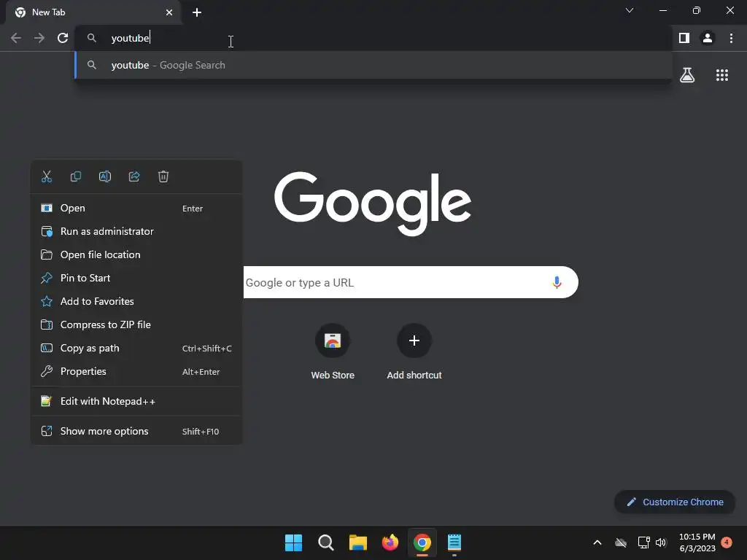This screenshot has height=560, width=747.
Task: Select the New Tab tab
Action: click(x=93, y=12)
